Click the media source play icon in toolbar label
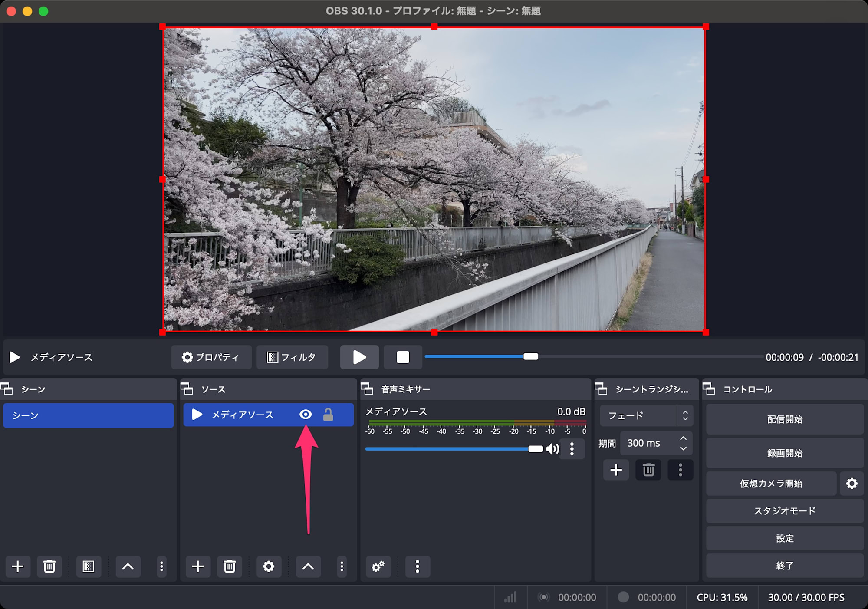The image size is (868, 609). [x=15, y=357]
